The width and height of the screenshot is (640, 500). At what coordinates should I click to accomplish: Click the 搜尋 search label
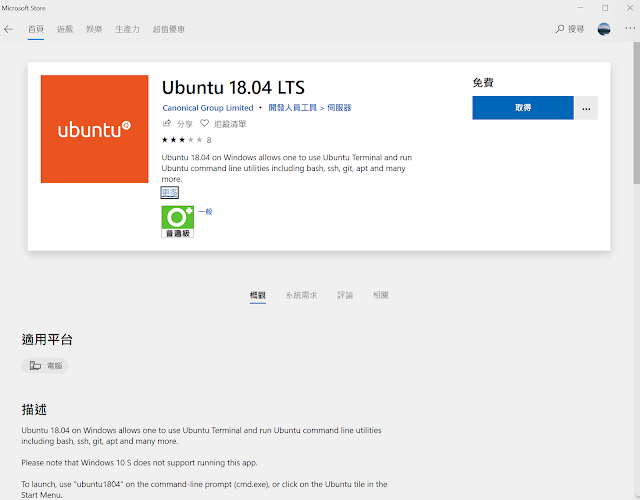[x=576, y=29]
